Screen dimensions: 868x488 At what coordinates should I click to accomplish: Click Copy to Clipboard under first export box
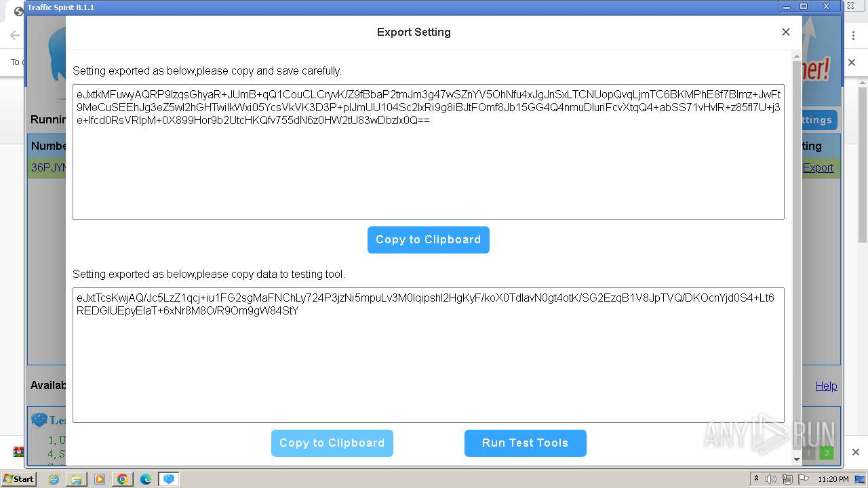pyautogui.click(x=428, y=240)
